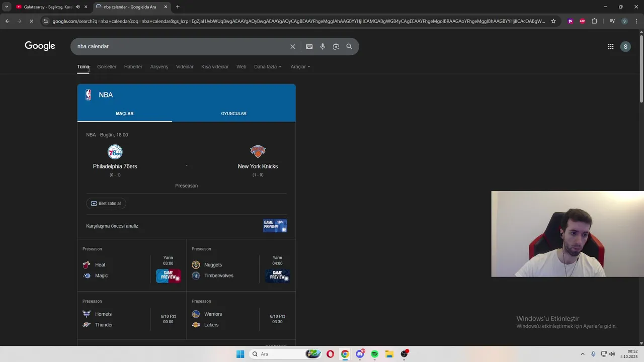
Task: Expand the Araçlar tools dropdown
Action: pyautogui.click(x=300, y=67)
